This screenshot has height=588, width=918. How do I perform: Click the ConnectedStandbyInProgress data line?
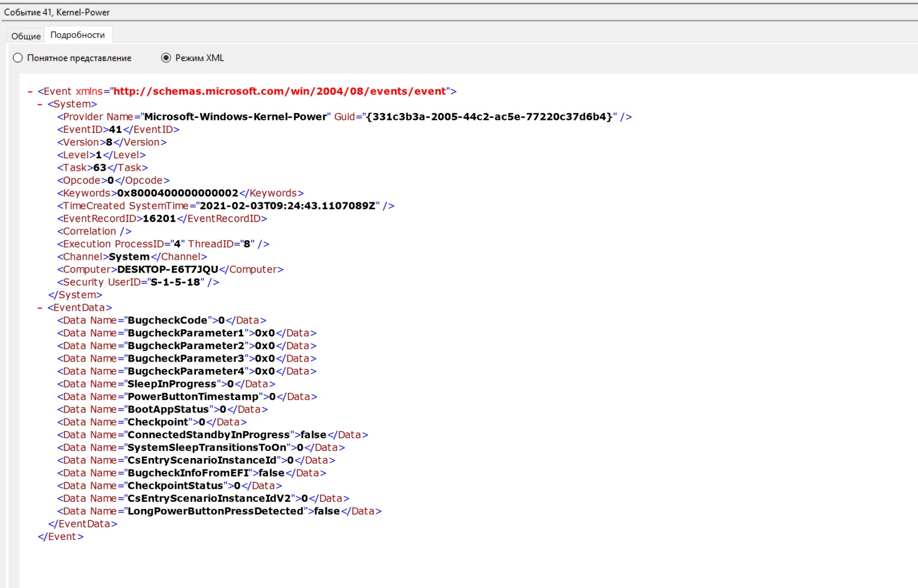point(213,435)
